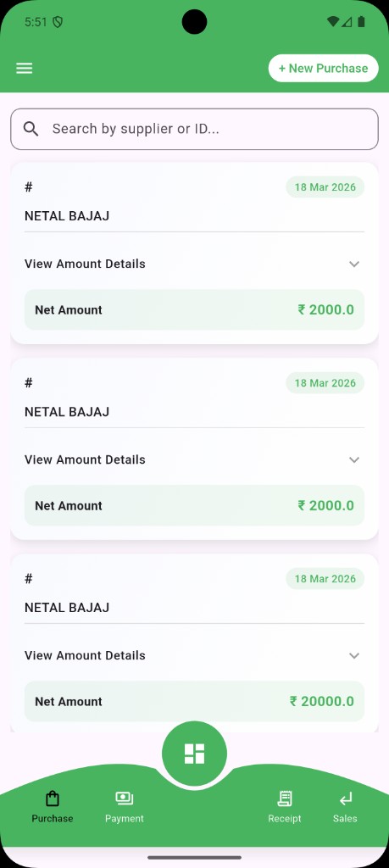The image size is (389, 868).
Task: Click the + New Purchase button
Action: click(x=323, y=69)
